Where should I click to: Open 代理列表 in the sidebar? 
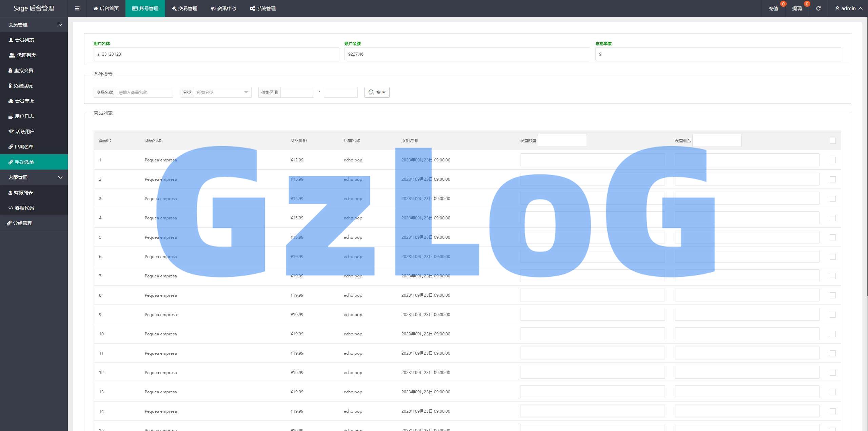26,55
